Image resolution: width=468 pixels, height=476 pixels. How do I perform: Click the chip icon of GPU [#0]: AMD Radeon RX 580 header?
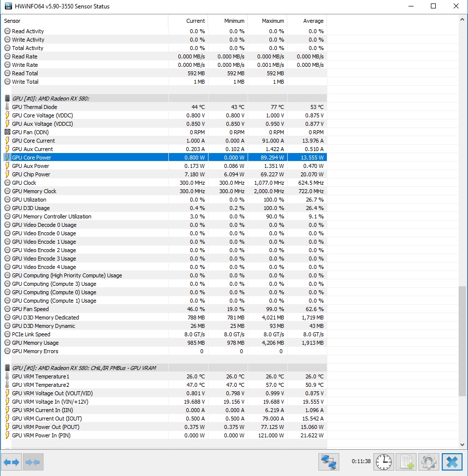[x=7, y=99]
